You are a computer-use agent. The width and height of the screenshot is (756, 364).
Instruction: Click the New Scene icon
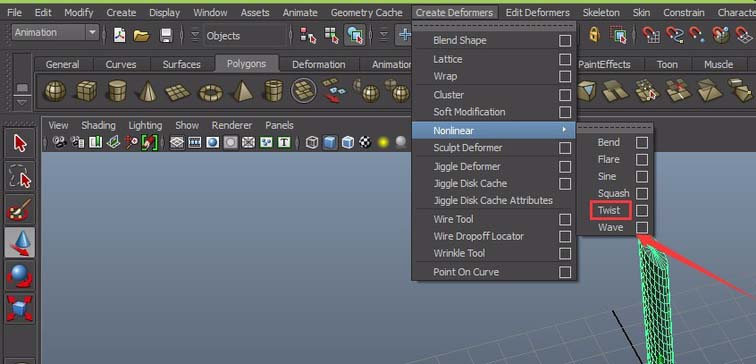119,35
